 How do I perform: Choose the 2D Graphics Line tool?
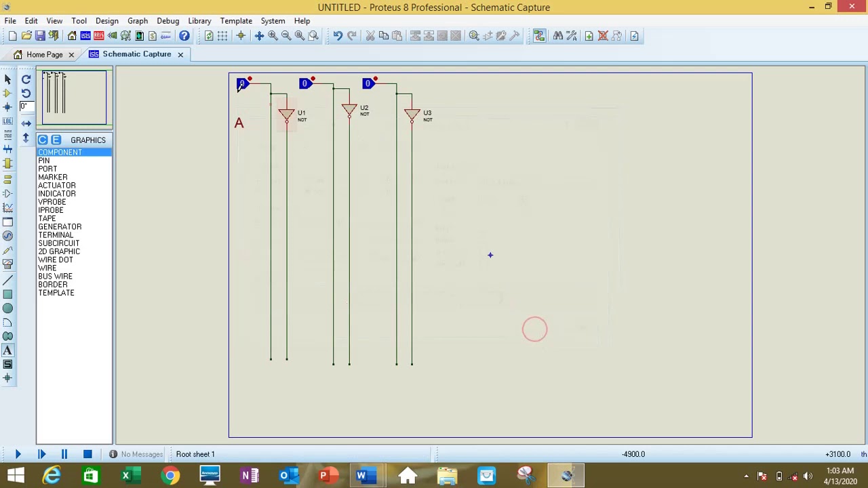click(7, 280)
